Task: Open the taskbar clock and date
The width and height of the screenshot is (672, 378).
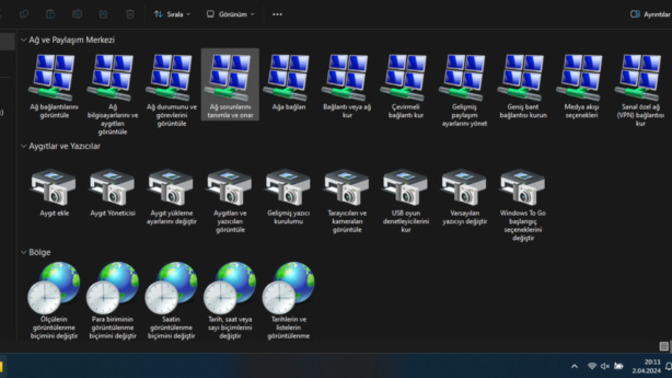Action: click(x=646, y=366)
